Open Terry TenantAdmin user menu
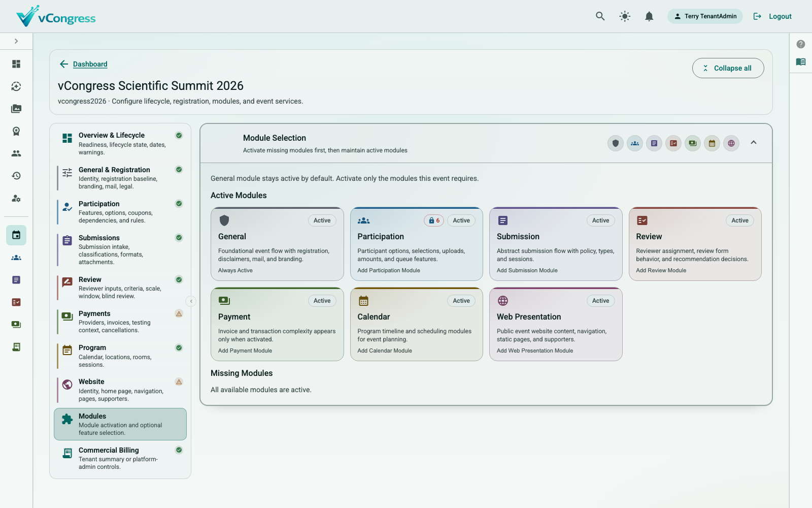 tap(705, 16)
